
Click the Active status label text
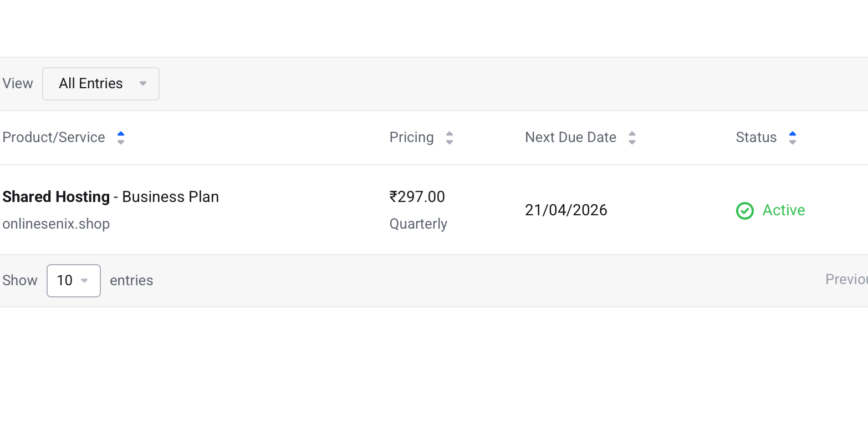[784, 210]
